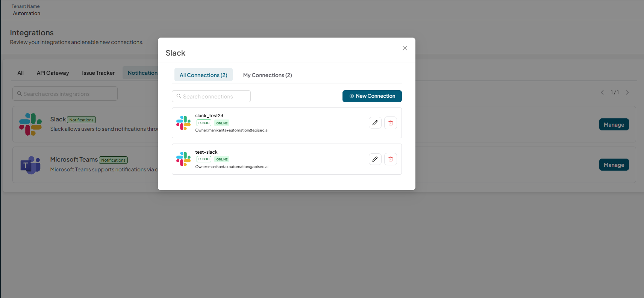
Task: Go to next integrations page chevron
Action: pos(627,92)
